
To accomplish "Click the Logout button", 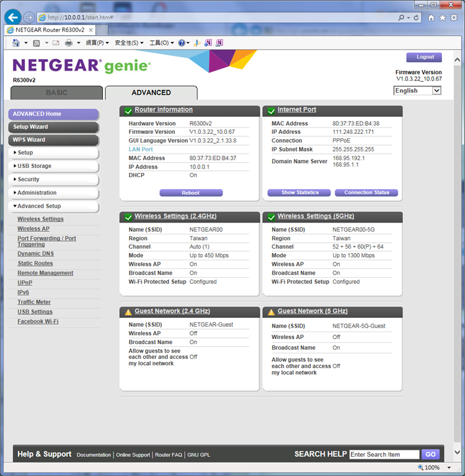I will pyautogui.click(x=424, y=57).
